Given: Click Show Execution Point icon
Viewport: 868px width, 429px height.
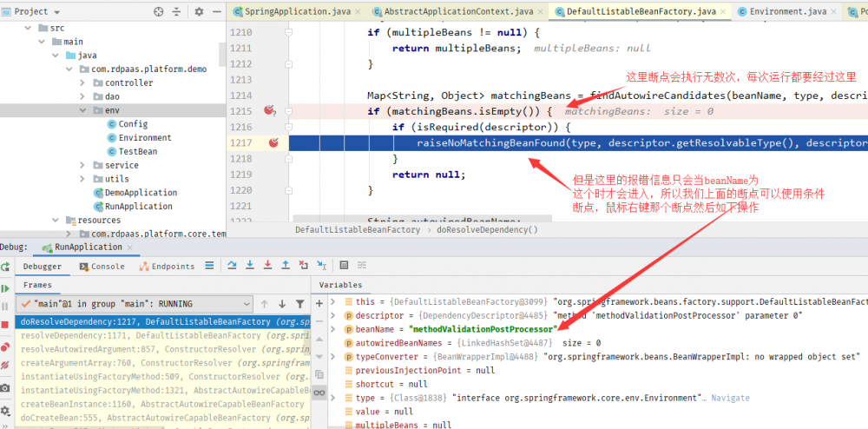Looking at the screenshot, I should pos(209,266).
